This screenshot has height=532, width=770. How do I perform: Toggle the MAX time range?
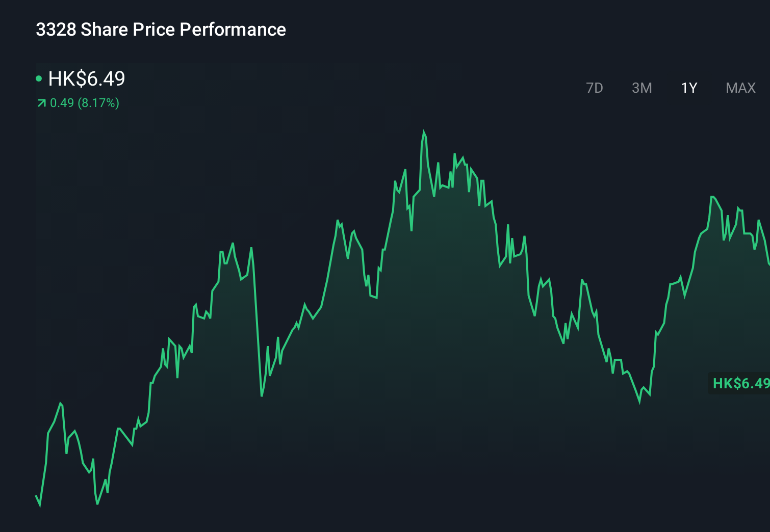click(740, 88)
